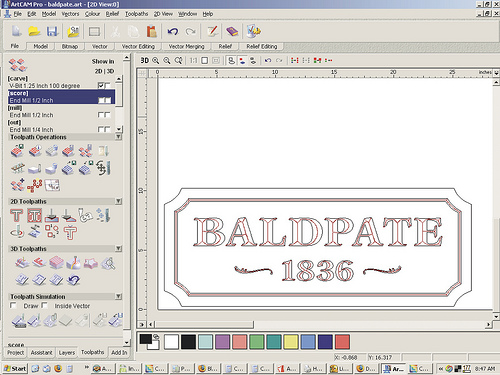Click the blue undo-arrow 3D toolpath icon

[x=73, y=280]
